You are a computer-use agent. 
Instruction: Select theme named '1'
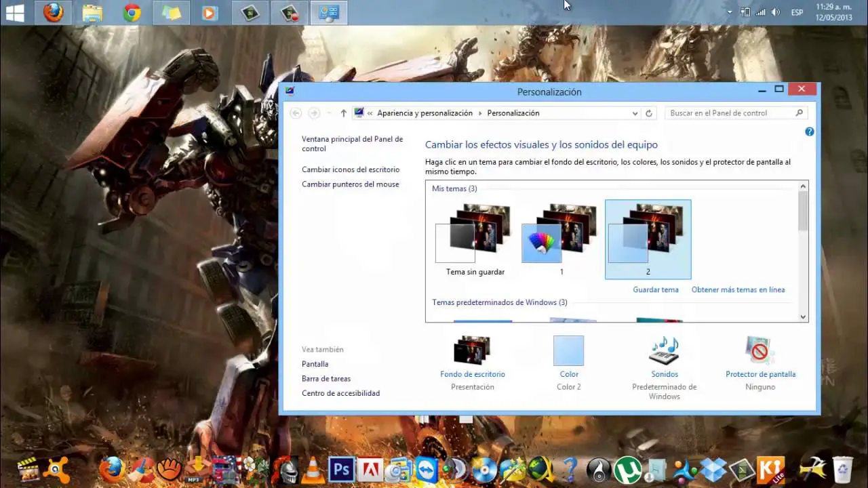[561, 239]
